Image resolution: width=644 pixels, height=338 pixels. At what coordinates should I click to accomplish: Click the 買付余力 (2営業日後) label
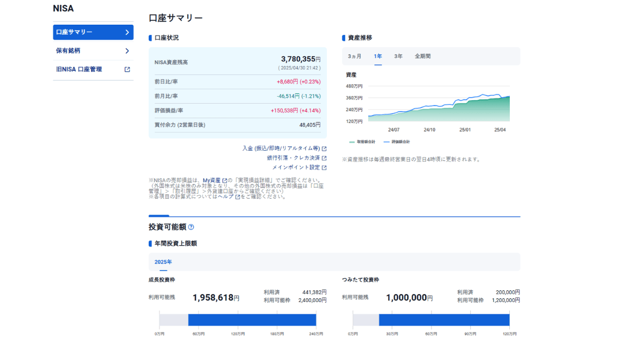point(180,125)
